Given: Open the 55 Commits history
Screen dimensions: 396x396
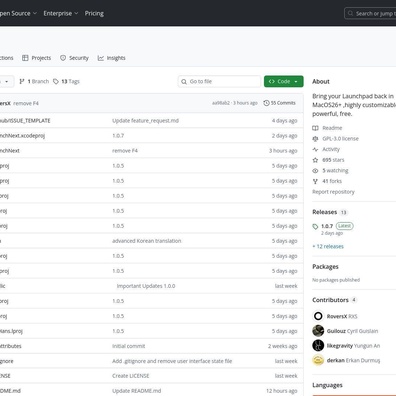Looking at the screenshot, I should 279,103.
